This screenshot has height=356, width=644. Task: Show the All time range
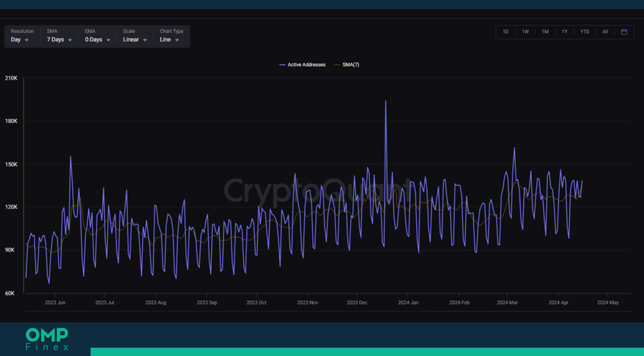pos(605,32)
